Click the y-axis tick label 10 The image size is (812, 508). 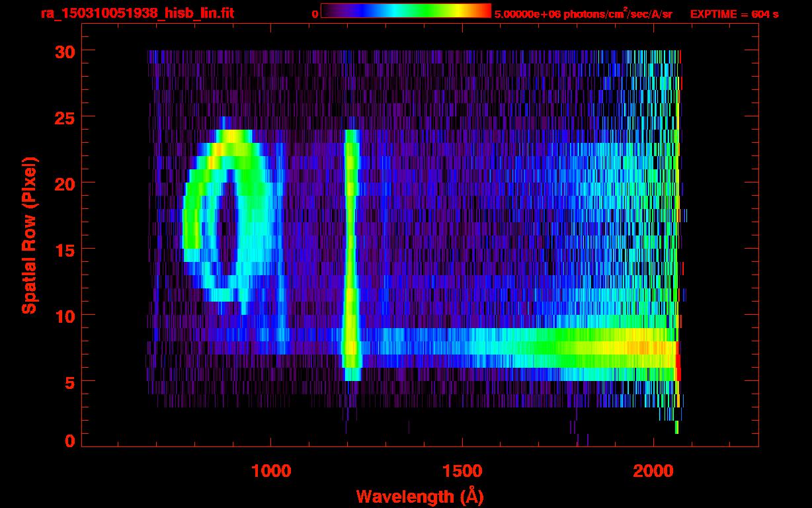click(64, 316)
